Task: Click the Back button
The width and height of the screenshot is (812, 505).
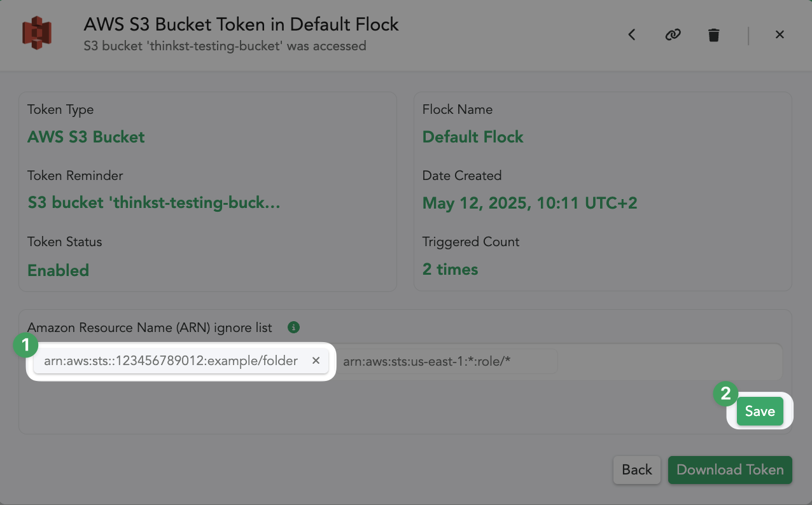Action: [x=637, y=470]
